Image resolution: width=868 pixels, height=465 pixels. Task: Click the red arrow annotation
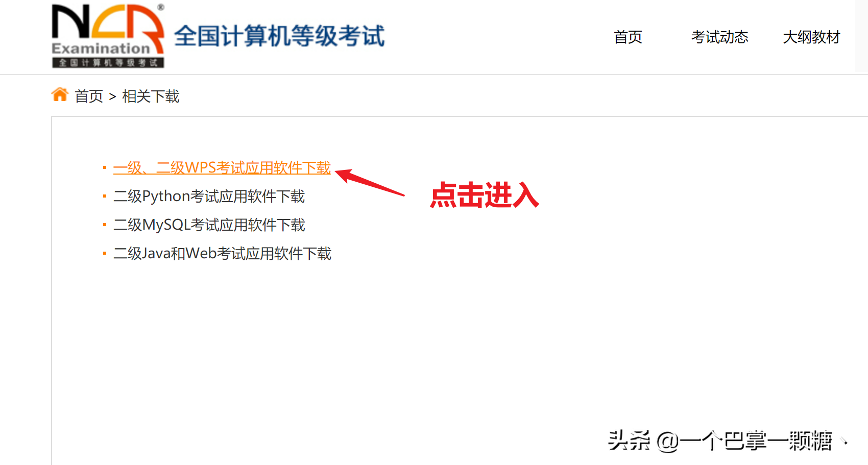(370, 182)
